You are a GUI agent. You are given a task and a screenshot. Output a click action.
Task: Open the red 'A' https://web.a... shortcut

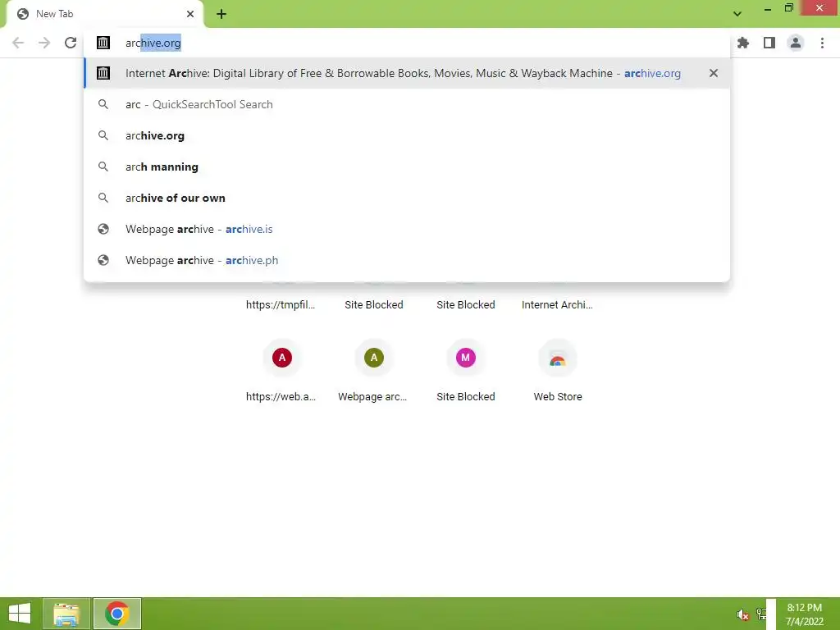click(x=282, y=358)
